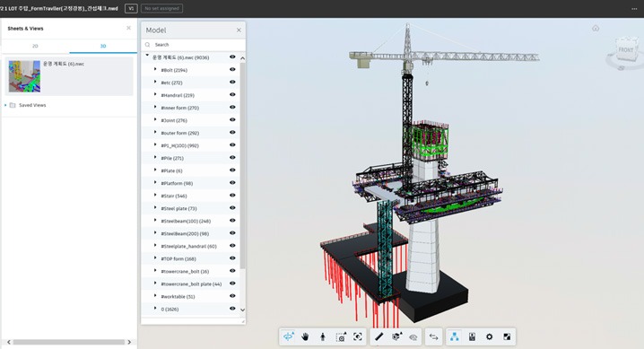
Task: Toggle visibility of #Stair (546)
Action: 232,196
